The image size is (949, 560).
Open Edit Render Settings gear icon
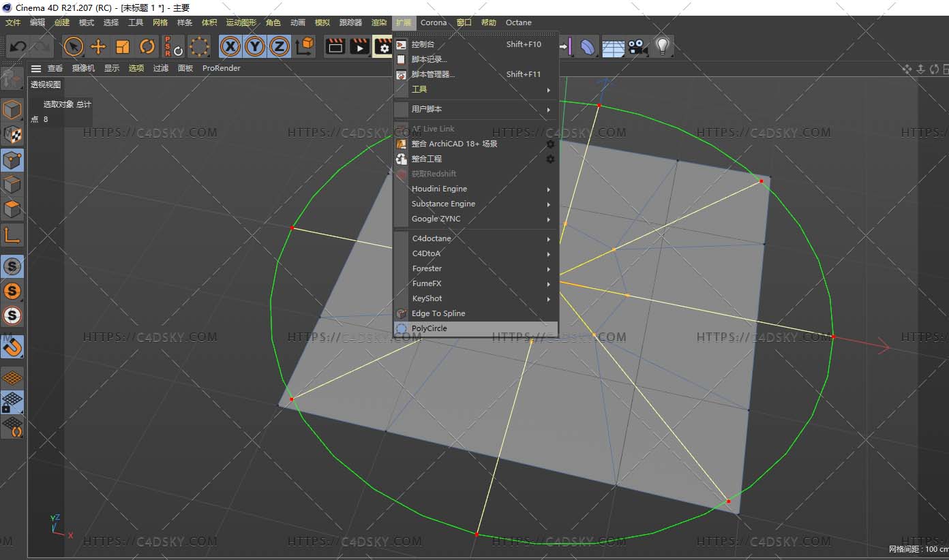tap(383, 46)
